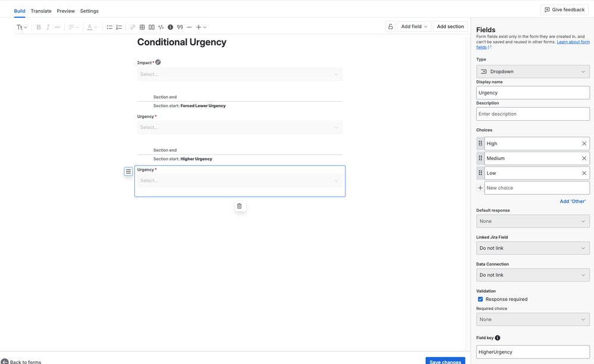The width and height of the screenshot is (594, 364).
Task: Open the plus insert menu
Action: [x=201, y=27]
